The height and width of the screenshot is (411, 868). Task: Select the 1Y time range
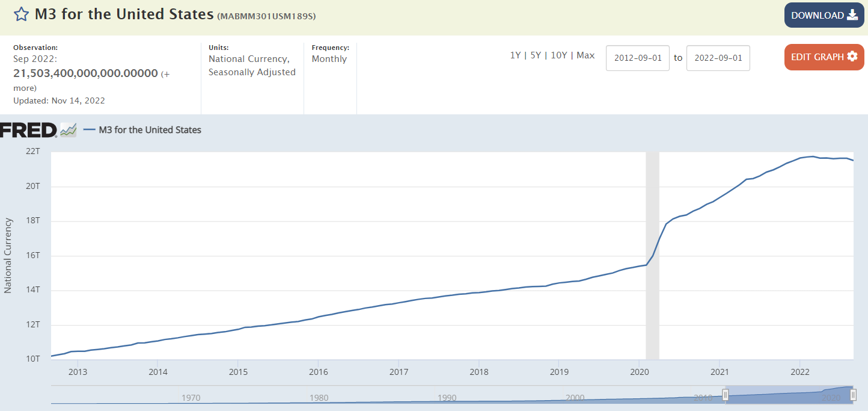click(515, 55)
